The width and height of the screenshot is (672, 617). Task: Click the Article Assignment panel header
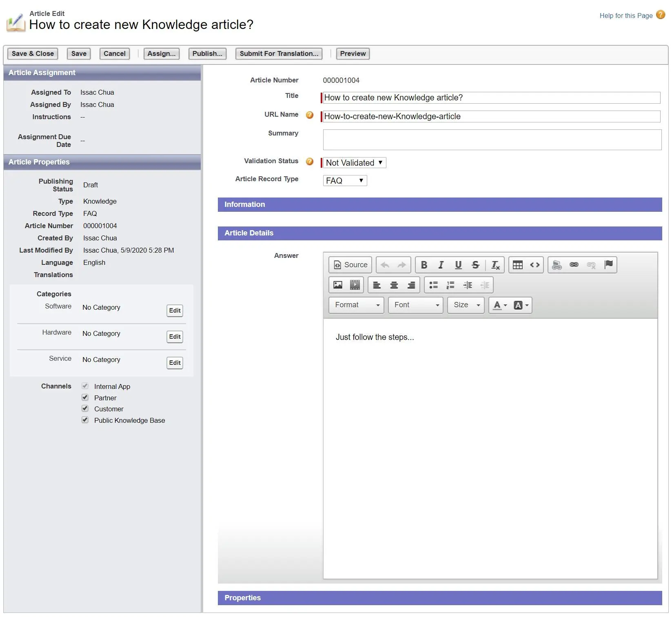102,73
